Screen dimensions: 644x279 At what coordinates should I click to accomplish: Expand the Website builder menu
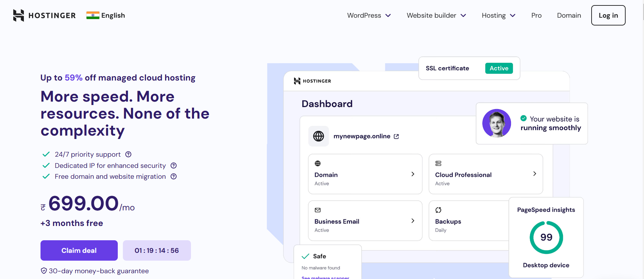pos(436,15)
